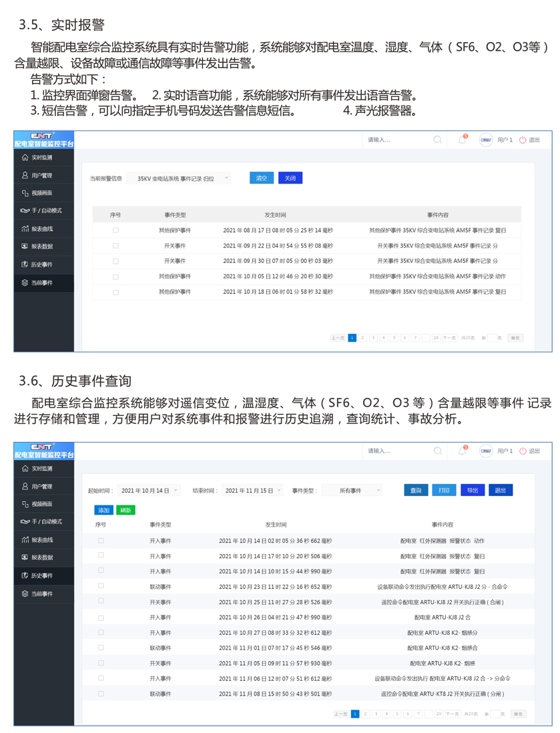Click the highlighted 当前事件 layers icon
The height and width of the screenshot is (733, 560).
[25, 283]
